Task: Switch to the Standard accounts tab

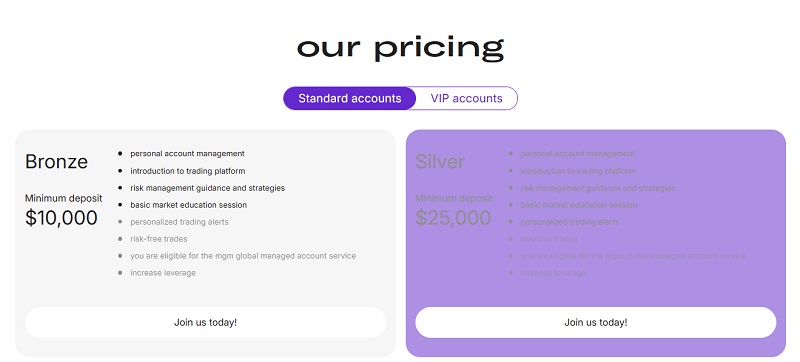Action: click(x=349, y=98)
